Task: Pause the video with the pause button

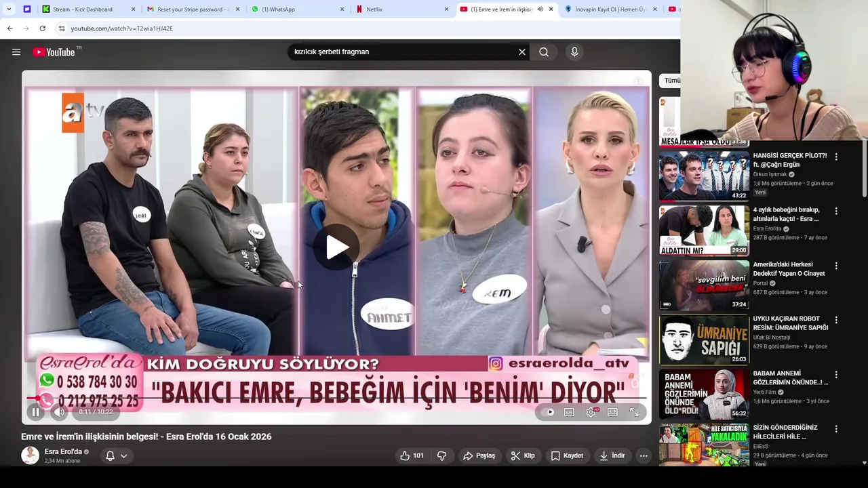Action: point(35,412)
